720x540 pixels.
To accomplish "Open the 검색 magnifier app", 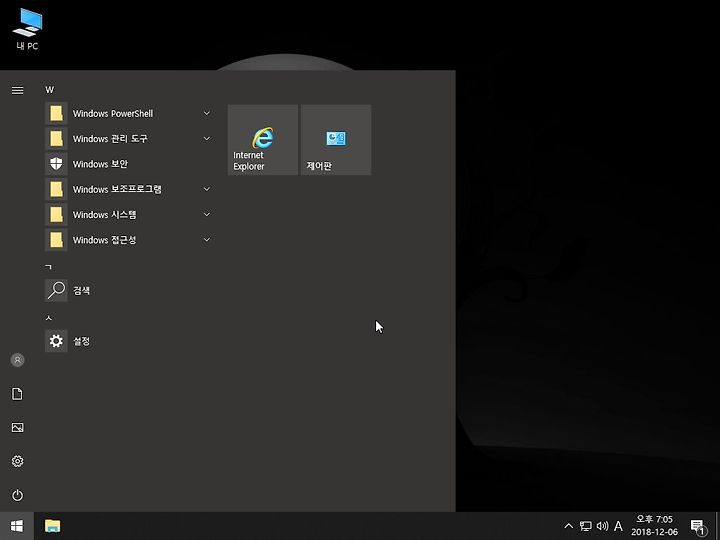I will pyautogui.click(x=56, y=290).
